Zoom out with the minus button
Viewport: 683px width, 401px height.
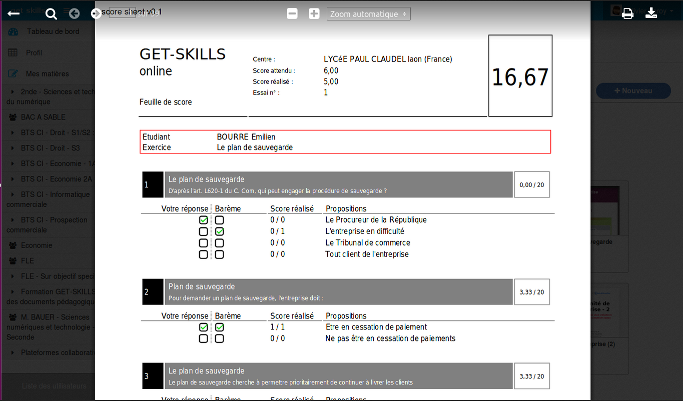(292, 13)
